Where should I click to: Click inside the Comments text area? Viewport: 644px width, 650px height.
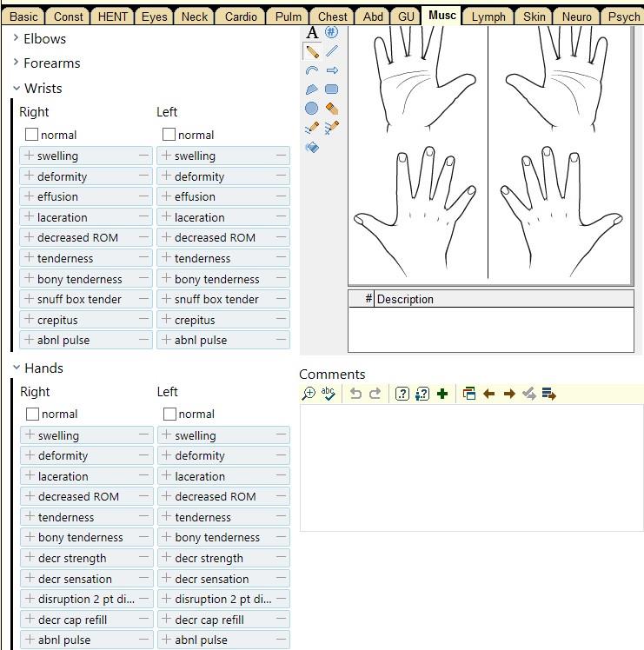471,468
